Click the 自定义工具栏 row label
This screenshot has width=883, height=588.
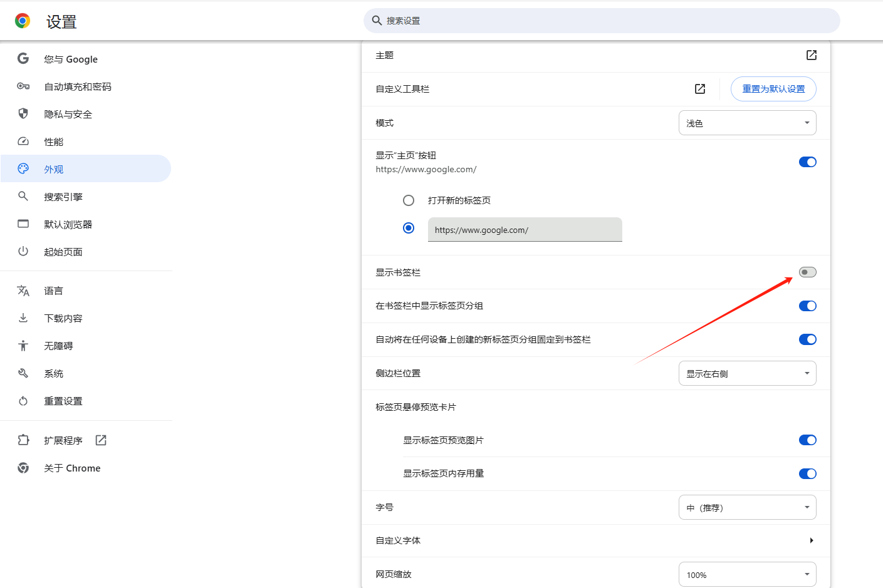click(x=402, y=90)
